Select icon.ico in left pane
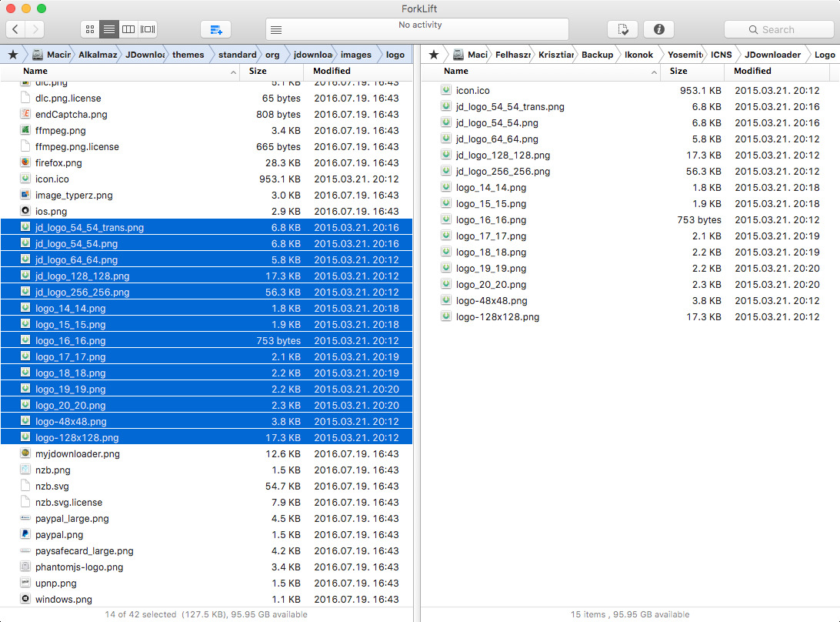This screenshot has height=622, width=840. click(x=207, y=179)
